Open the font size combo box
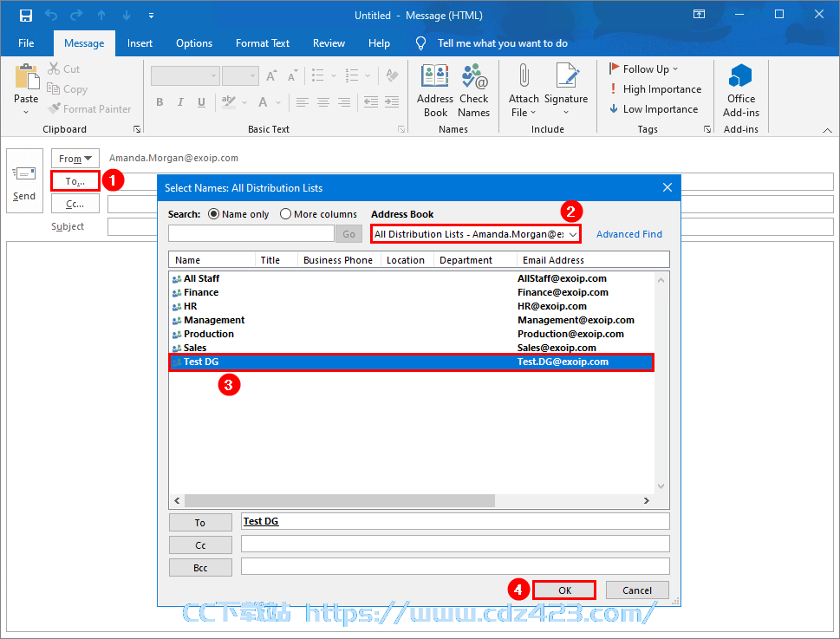This screenshot has height=639, width=840. tap(240, 75)
